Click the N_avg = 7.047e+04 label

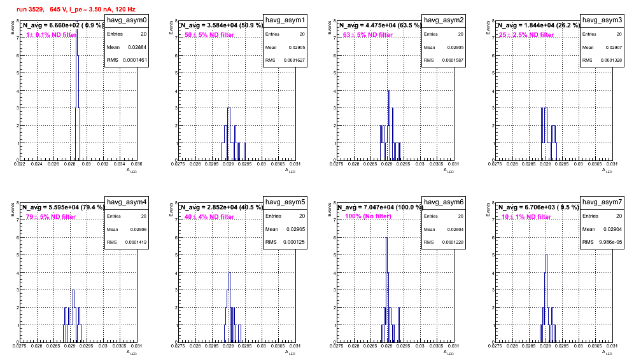tap(380, 207)
